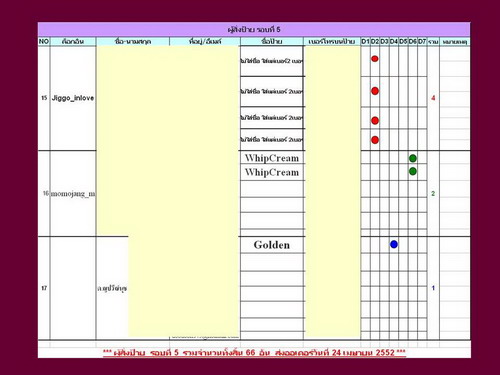Select the Jiggo_inlove login cell
Image resolution: width=500 pixels, height=375 pixels.
click(73, 98)
